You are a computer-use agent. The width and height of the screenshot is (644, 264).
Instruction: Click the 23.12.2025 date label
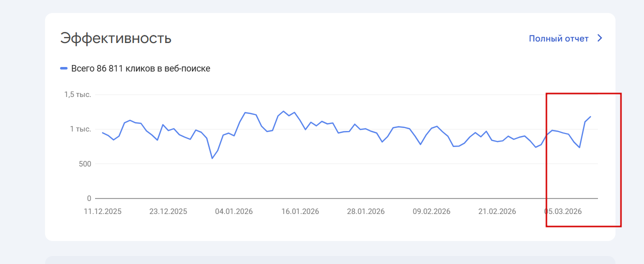(168, 211)
